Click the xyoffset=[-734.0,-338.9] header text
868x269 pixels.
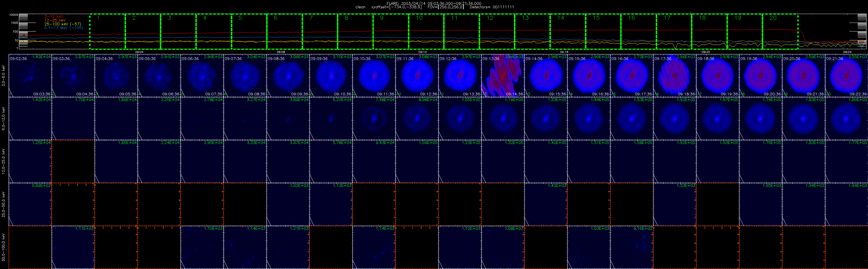tap(396, 7)
